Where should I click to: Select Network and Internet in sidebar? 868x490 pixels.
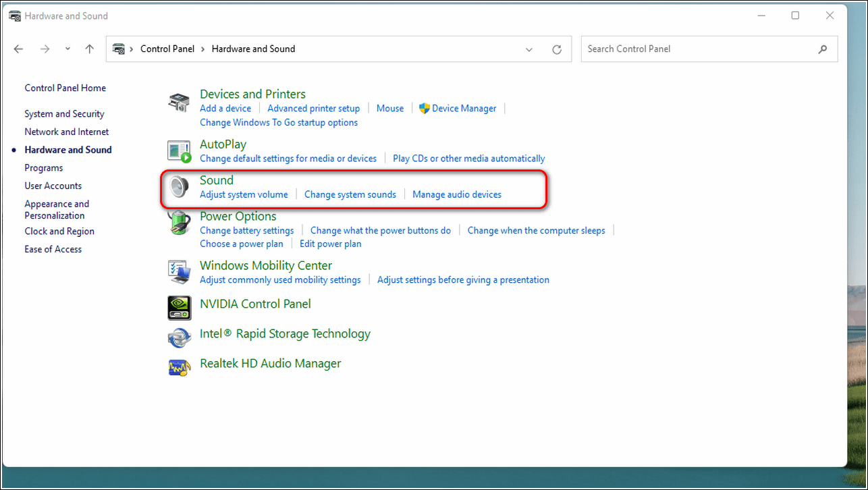66,132
